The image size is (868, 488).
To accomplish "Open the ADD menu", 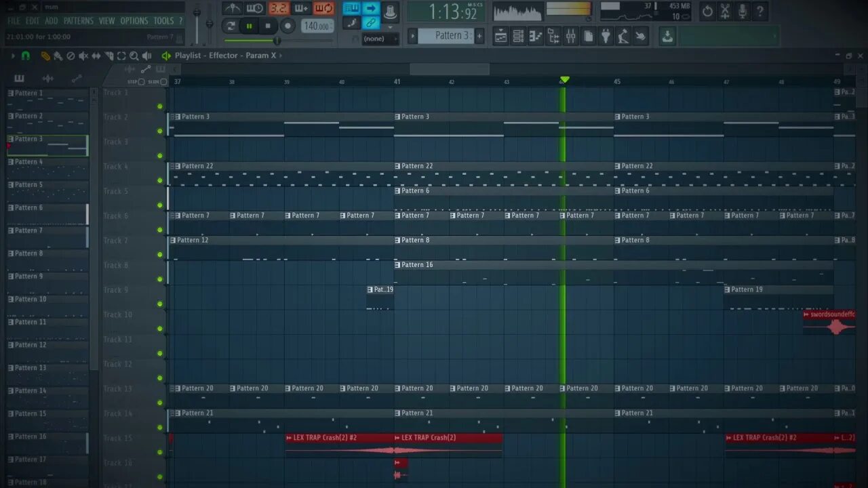I will click(52, 21).
